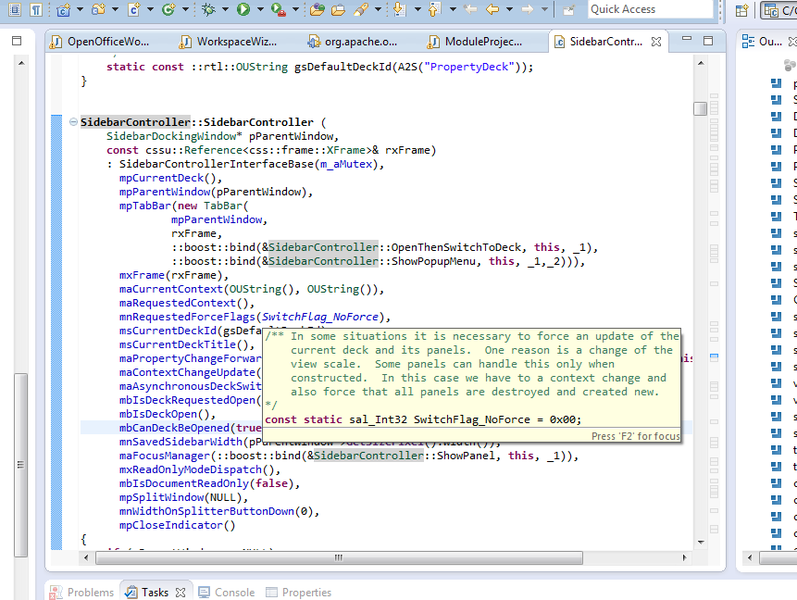Open the Console view tab

pos(227,592)
